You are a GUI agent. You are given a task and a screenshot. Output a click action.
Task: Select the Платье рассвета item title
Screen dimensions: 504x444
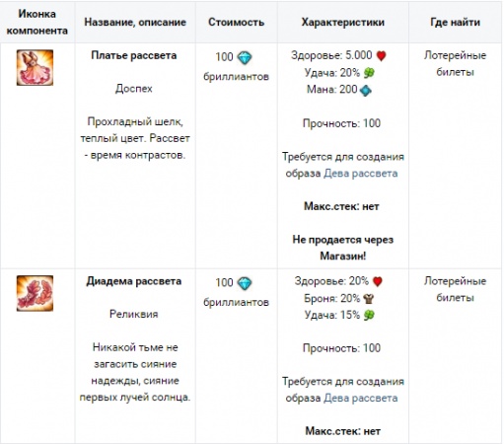pyautogui.click(x=134, y=55)
